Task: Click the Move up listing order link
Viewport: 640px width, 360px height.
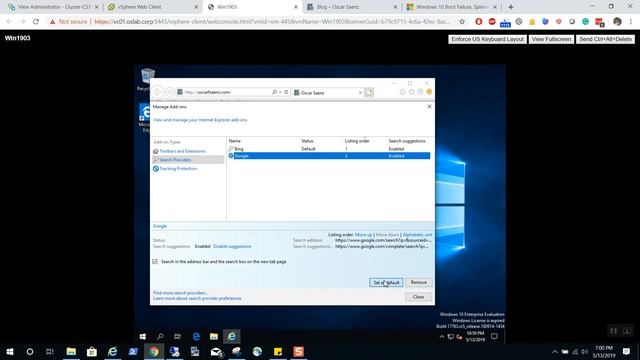Action: tap(363, 235)
